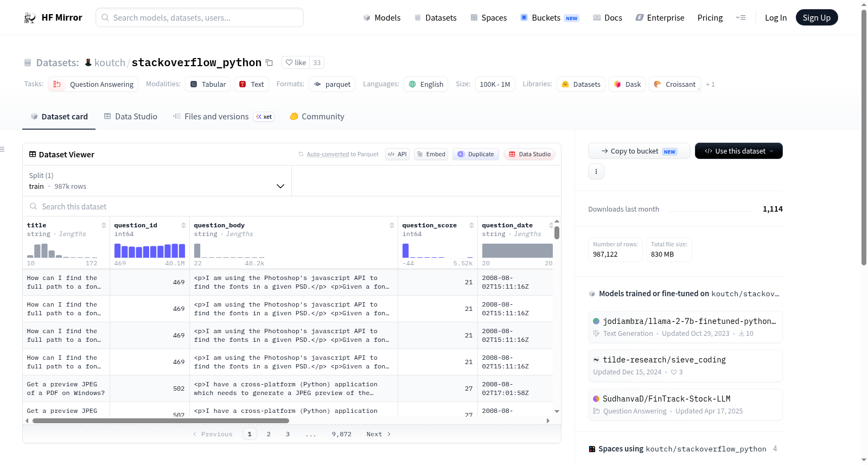Expand the Use this dataset dropdown
The height and width of the screenshot is (465, 868).
coord(739,151)
